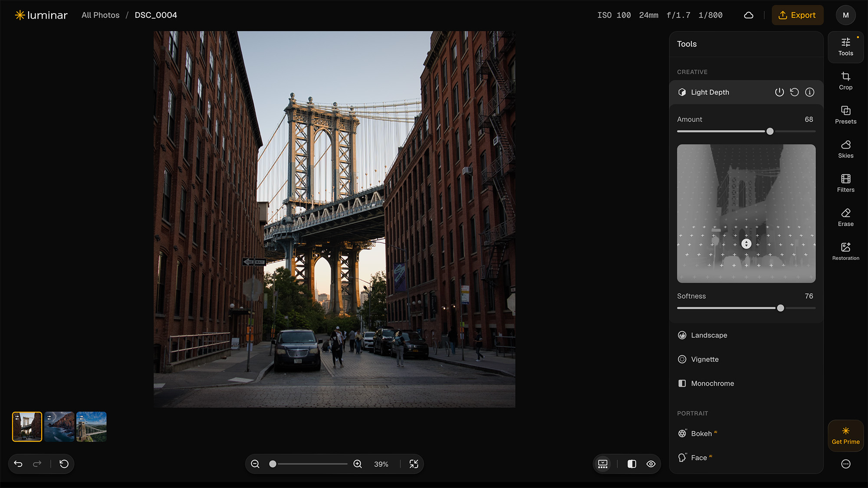Viewport: 868px width, 488px height.
Task: Click the cloud sync icon
Action: [748, 15]
